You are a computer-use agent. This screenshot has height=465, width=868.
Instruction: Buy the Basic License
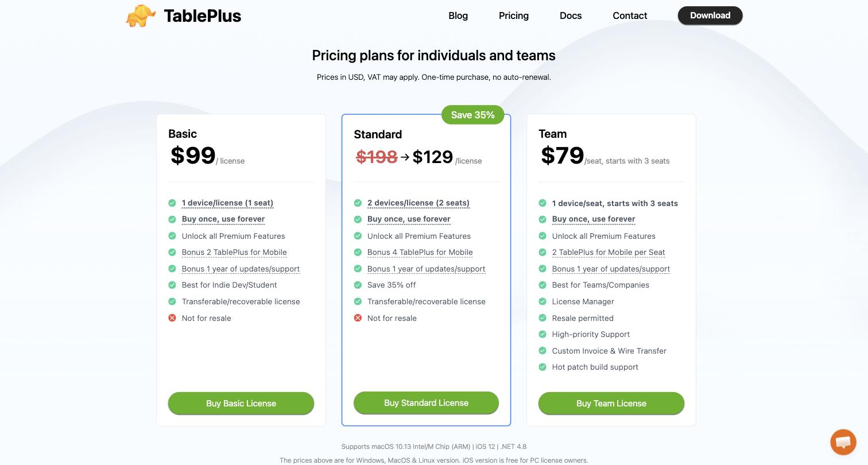(x=241, y=403)
